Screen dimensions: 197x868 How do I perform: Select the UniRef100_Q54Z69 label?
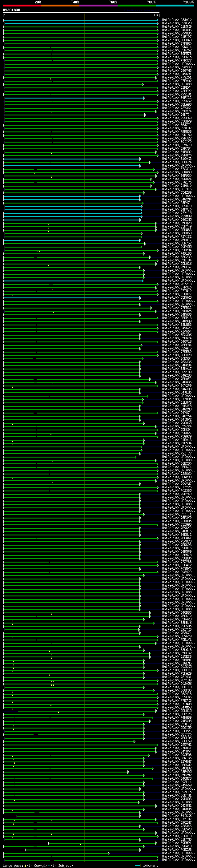click(177, 193)
